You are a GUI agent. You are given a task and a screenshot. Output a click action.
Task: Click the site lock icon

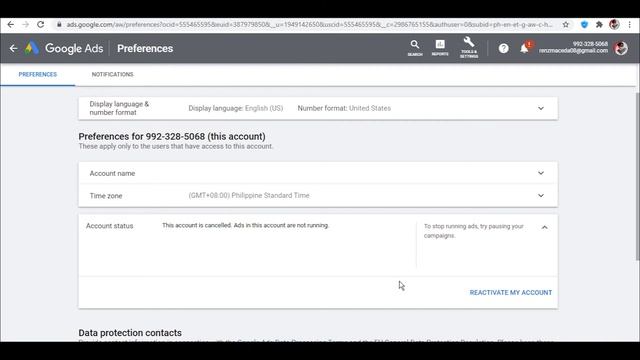[x=59, y=24]
